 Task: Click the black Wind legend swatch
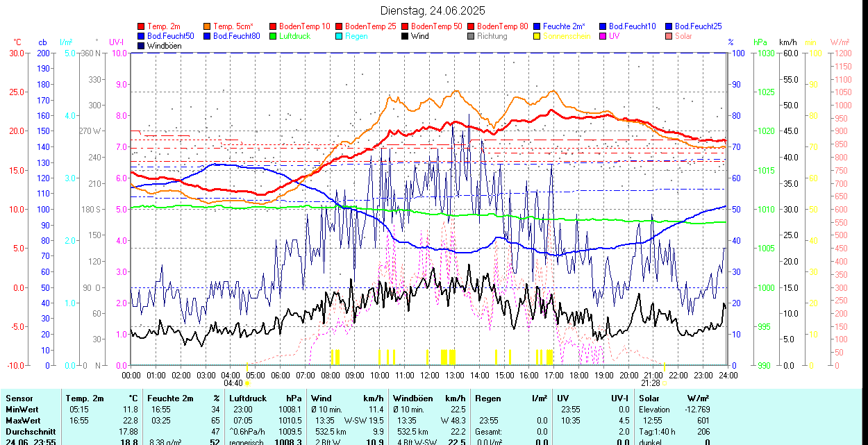click(405, 36)
